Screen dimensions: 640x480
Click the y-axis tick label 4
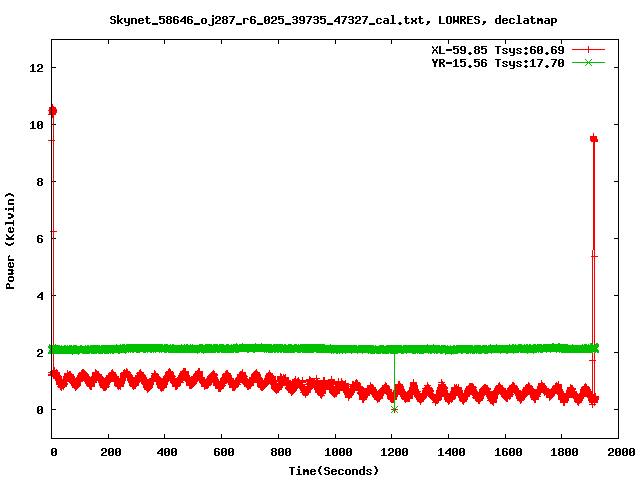coord(40,296)
